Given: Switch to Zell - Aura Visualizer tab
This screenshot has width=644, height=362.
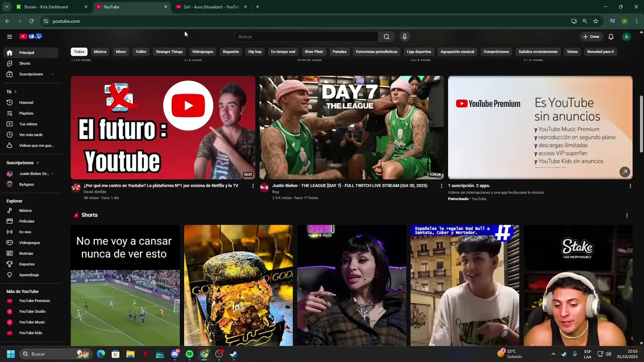Looking at the screenshot, I should tap(211, 7).
